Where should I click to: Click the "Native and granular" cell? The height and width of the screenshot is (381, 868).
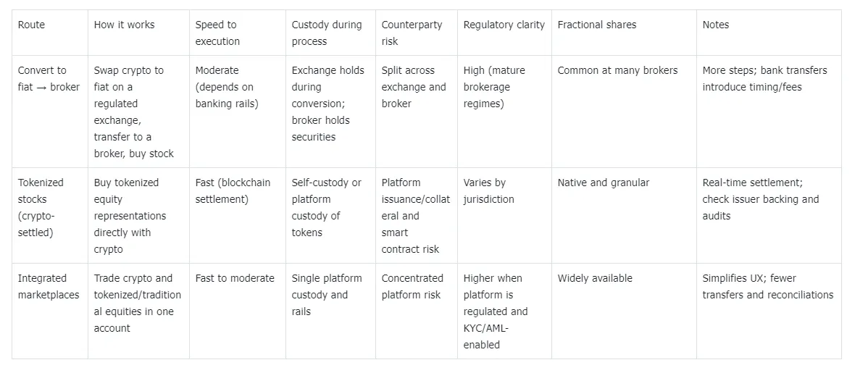pos(603,183)
